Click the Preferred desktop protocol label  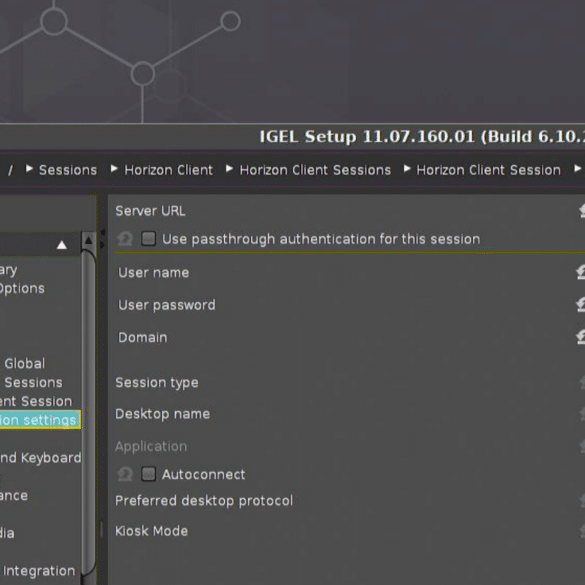pos(204,501)
